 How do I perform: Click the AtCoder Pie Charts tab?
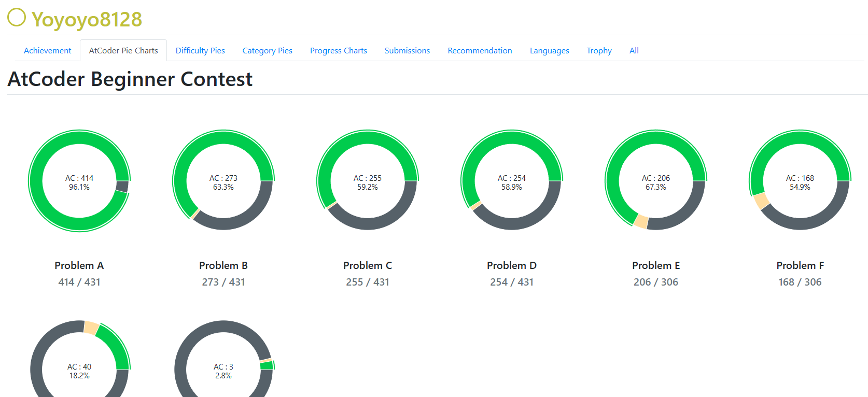click(x=123, y=51)
